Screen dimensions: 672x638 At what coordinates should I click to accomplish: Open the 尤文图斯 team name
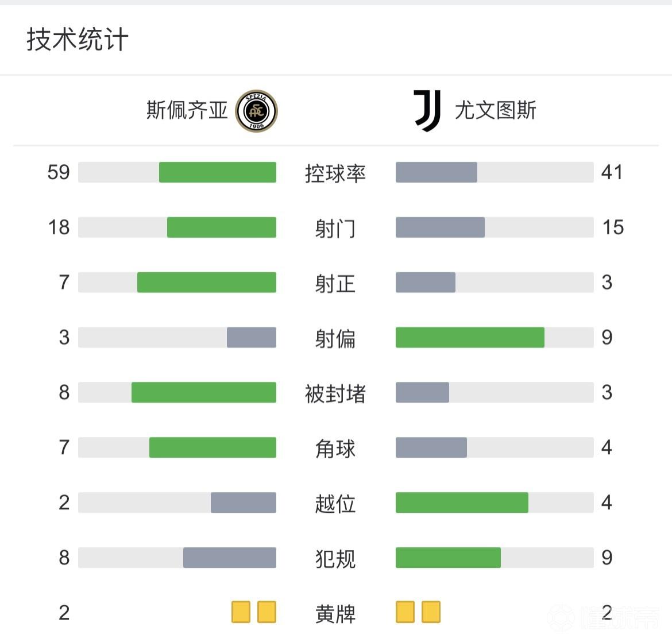tap(495, 110)
